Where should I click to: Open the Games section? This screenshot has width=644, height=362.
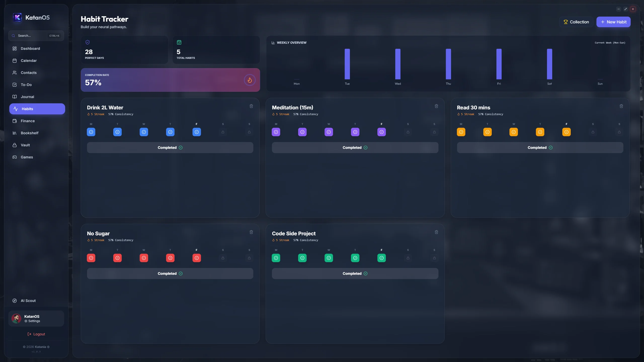(27, 157)
